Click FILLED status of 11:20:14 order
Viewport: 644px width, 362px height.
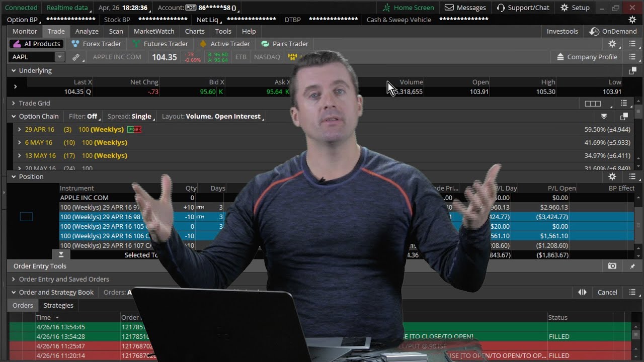559,355
